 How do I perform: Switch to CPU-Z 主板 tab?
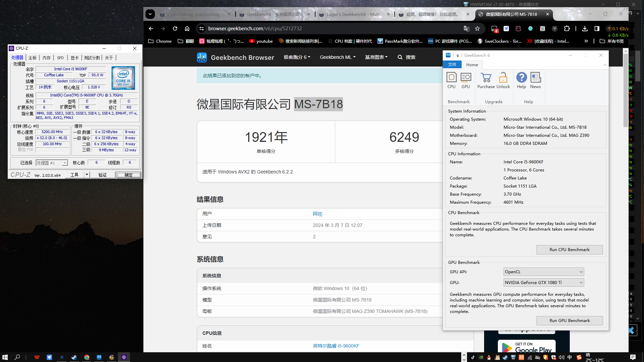pyautogui.click(x=33, y=58)
